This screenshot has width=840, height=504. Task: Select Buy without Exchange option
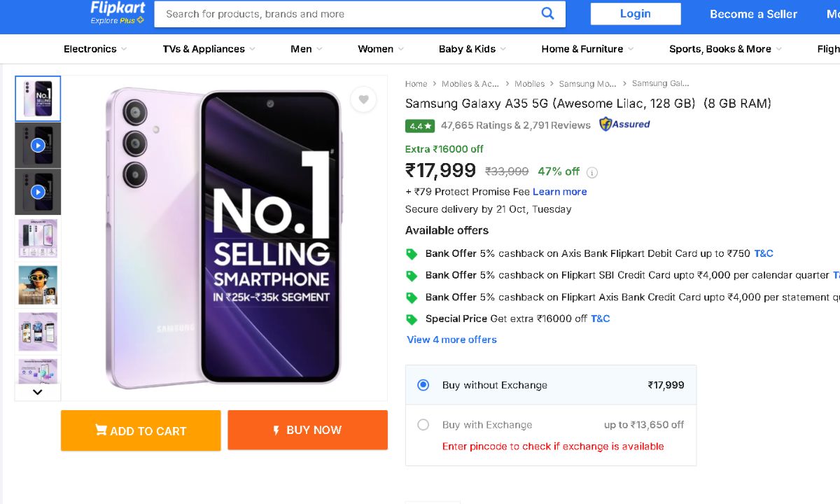click(423, 385)
